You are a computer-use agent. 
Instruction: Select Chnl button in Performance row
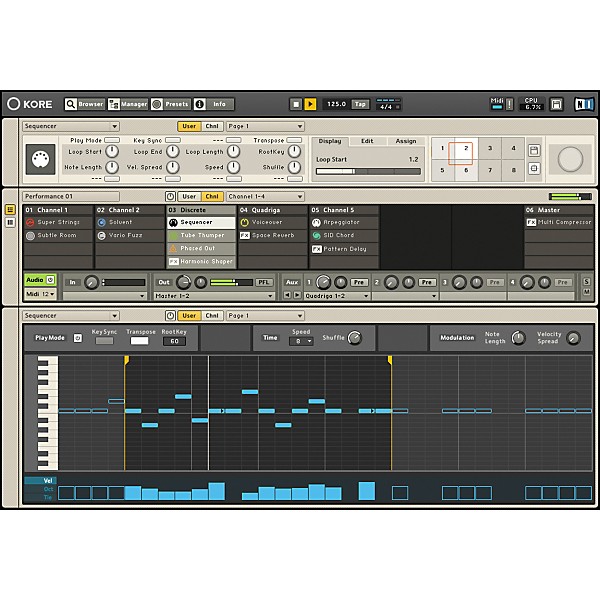(212, 196)
